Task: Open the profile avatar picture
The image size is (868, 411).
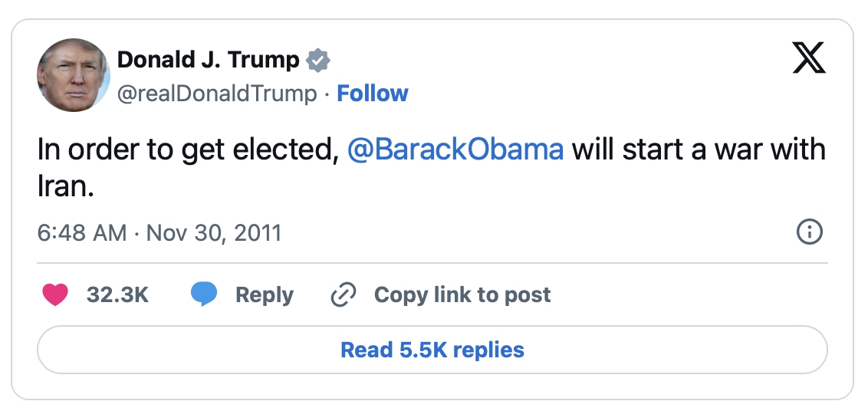Action: [74, 75]
